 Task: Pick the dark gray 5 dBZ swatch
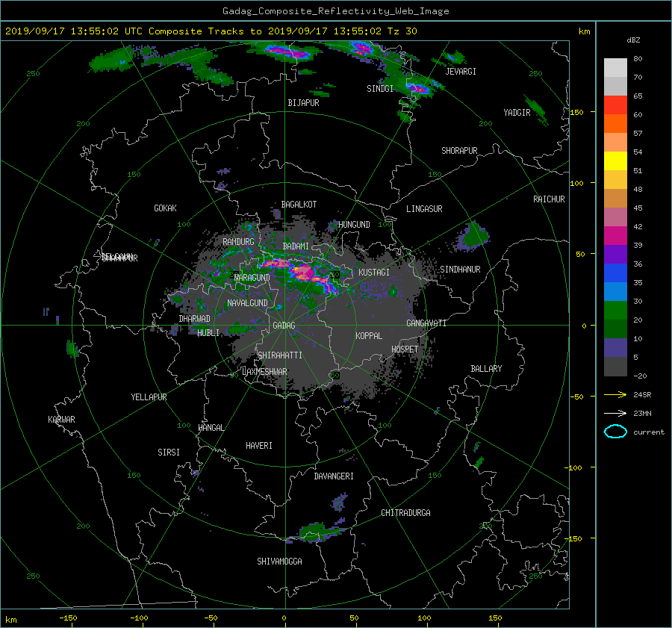[x=615, y=366]
